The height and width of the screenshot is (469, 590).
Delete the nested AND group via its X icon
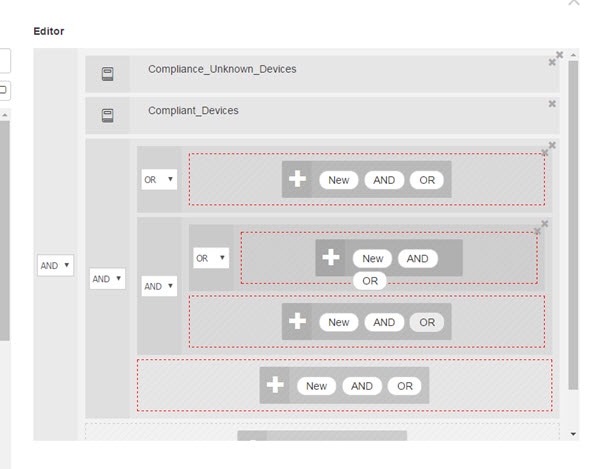pyautogui.click(x=544, y=224)
